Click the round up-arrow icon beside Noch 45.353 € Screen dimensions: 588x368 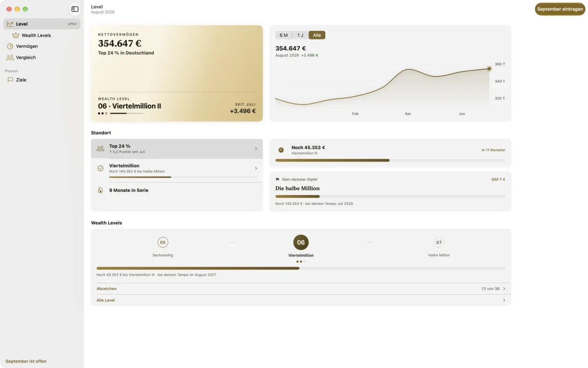281,150
